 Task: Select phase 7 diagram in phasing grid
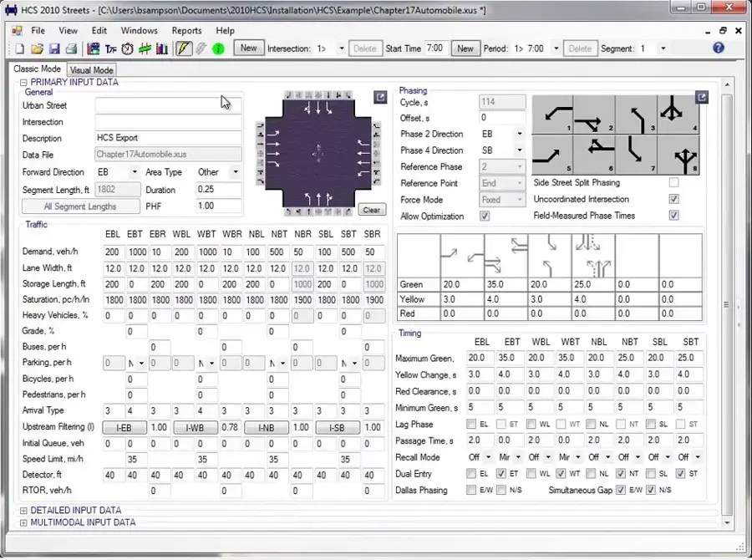point(637,155)
